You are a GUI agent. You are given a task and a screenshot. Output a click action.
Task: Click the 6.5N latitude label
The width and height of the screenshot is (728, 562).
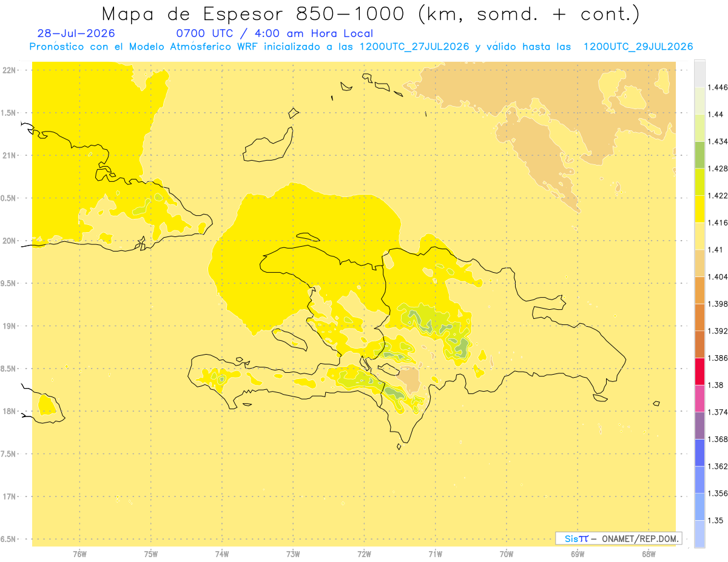tap(8, 539)
